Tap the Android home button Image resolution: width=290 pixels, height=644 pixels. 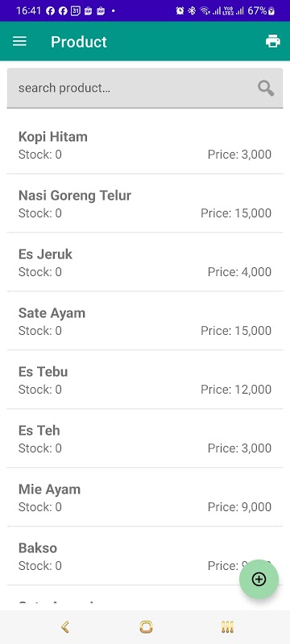click(x=146, y=627)
